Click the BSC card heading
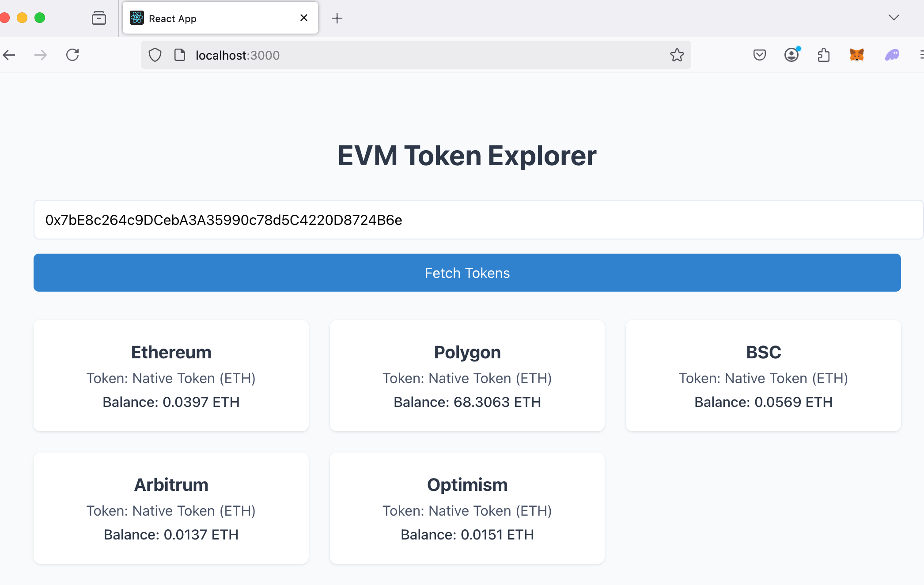 pos(764,352)
